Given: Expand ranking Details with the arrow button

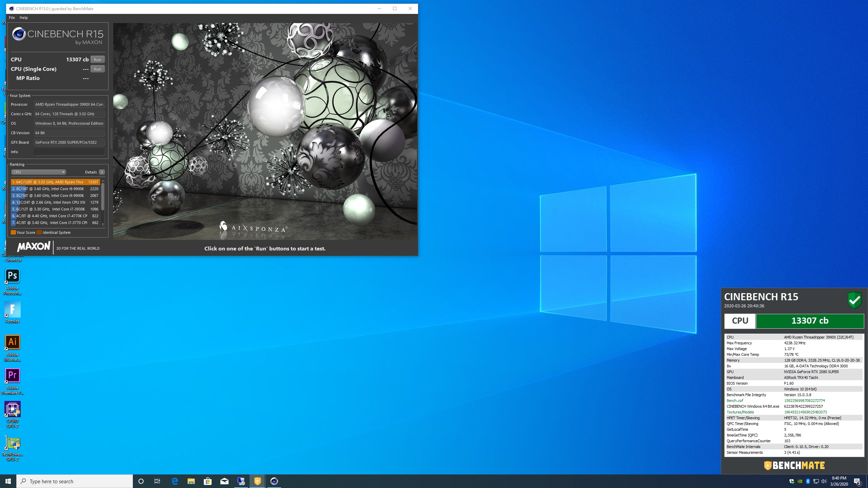Looking at the screenshot, I should point(102,172).
